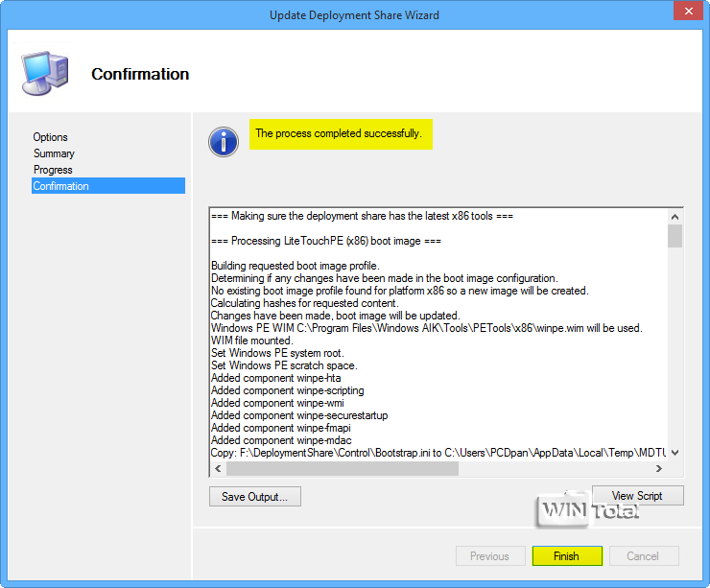Click 'The process completed successfully.' message
Image resolution: width=710 pixels, height=588 pixels.
339,133
